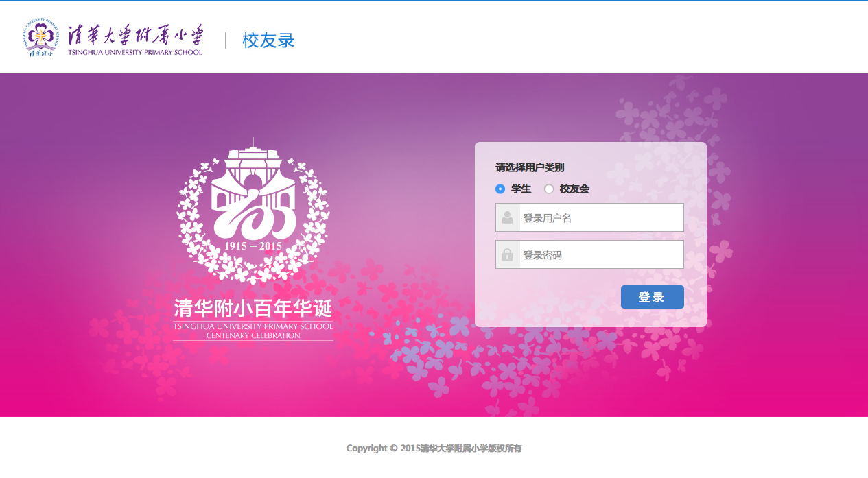Select the 学生 radio button
The image size is (868, 478).
coord(500,189)
